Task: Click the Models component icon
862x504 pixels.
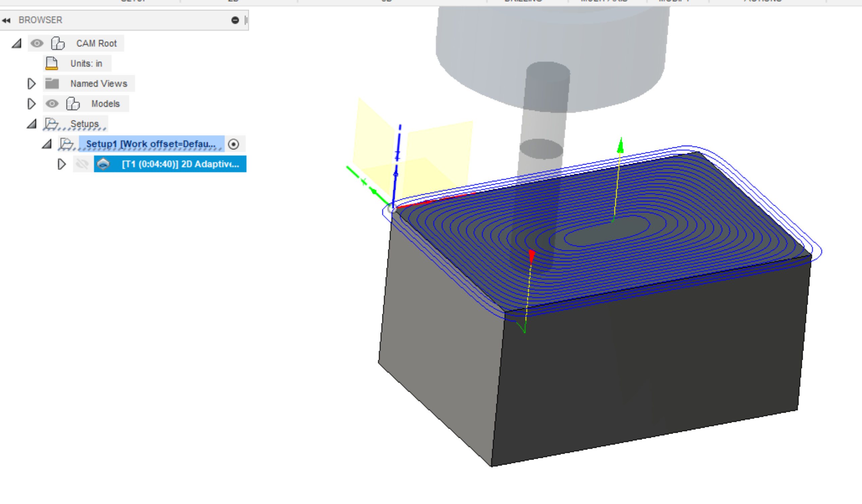Action: pos(72,104)
